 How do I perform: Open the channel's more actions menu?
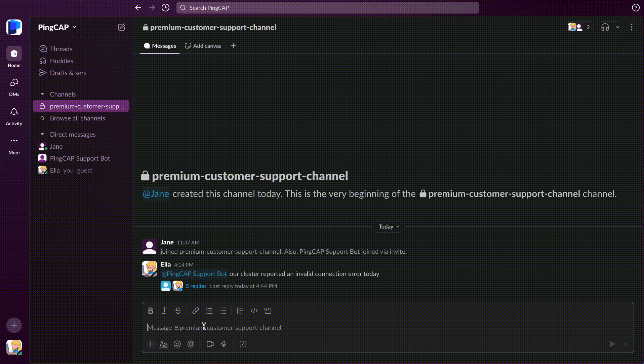(632, 27)
